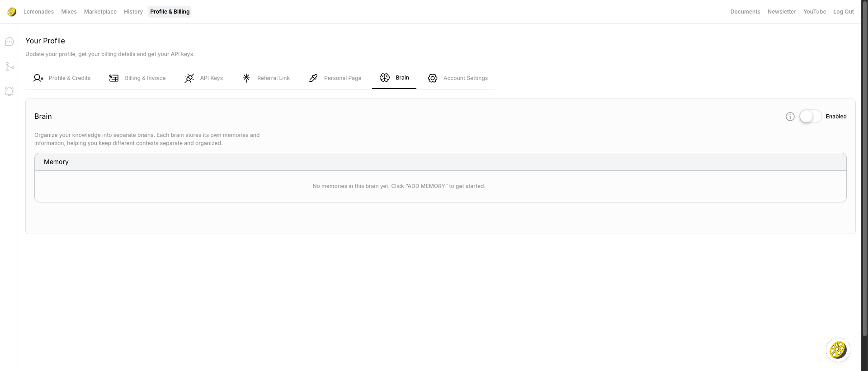
Task: Open Mixes in top navigation
Action: click(x=69, y=12)
